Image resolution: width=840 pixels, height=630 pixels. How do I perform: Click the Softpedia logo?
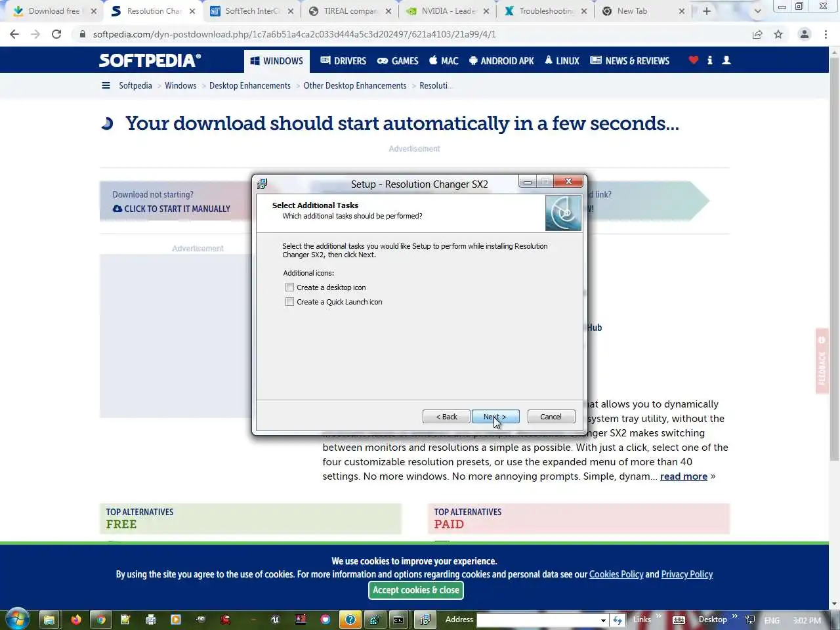pos(150,60)
